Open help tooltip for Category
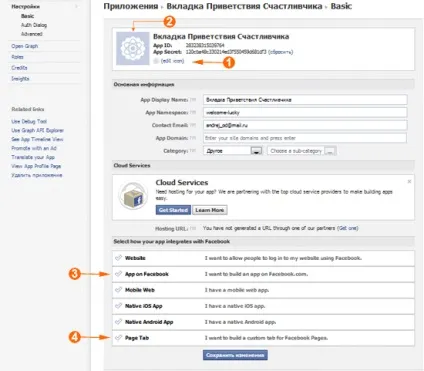 click(193, 151)
